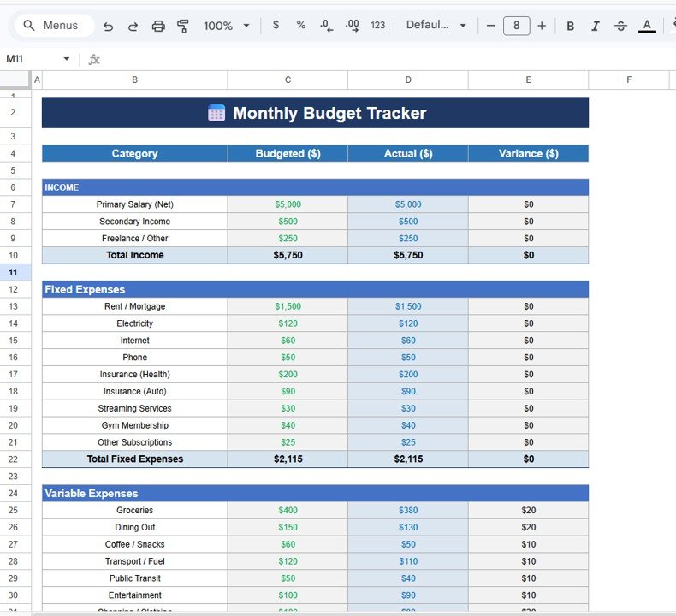This screenshot has height=616, width=676.
Task: Select the Internet row label
Action: click(x=135, y=341)
